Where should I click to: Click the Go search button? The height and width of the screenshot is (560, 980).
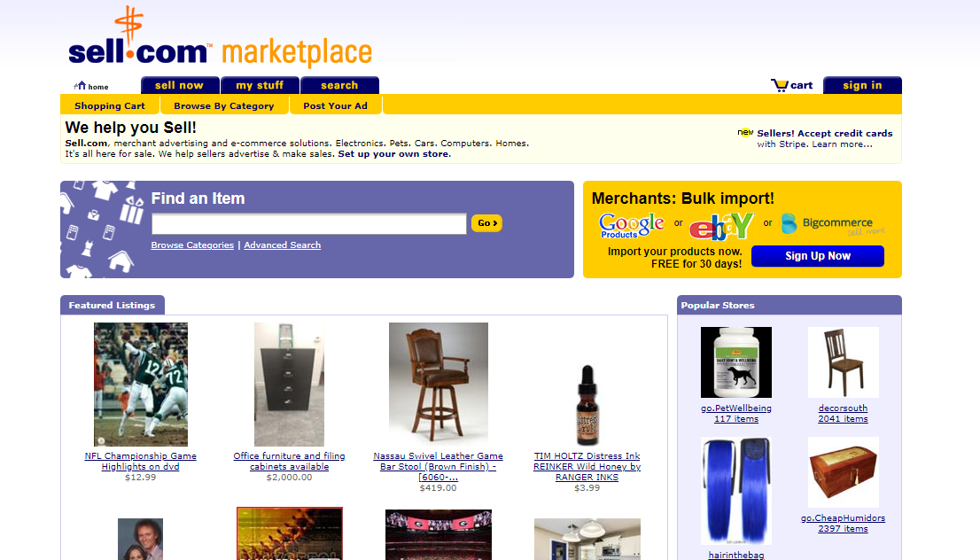[486, 223]
